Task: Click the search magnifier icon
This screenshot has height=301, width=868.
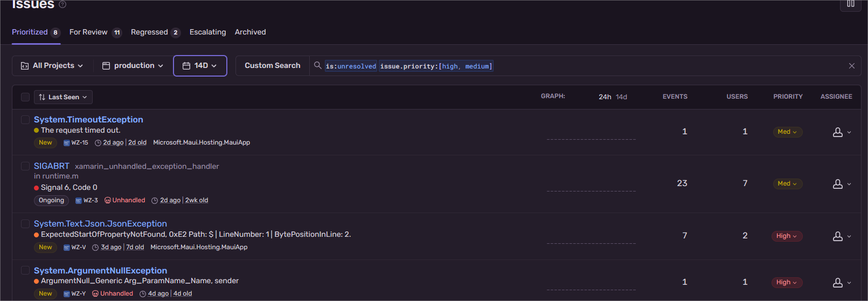Action: click(318, 65)
